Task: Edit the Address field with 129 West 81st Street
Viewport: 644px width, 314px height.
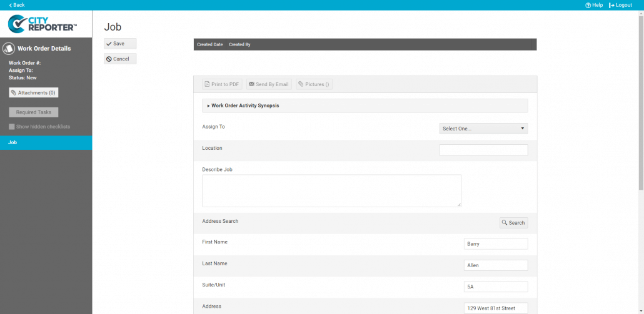Action: [x=496, y=308]
